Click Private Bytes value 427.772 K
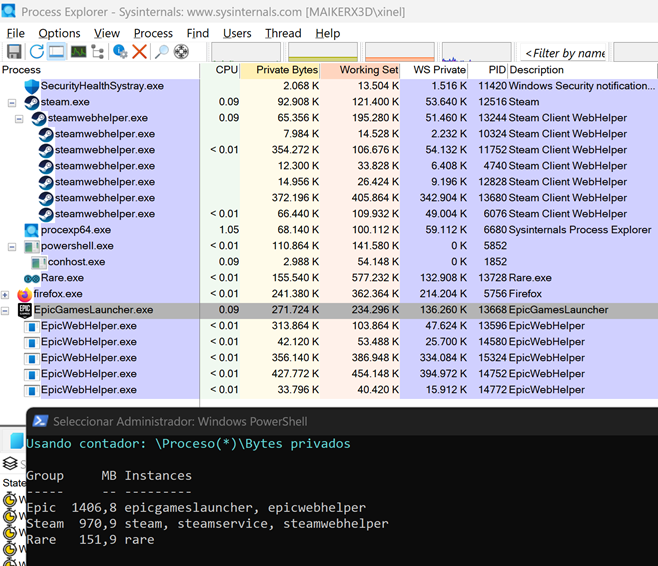Viewport: 658px width, 566px height. (x=295, y=374)
